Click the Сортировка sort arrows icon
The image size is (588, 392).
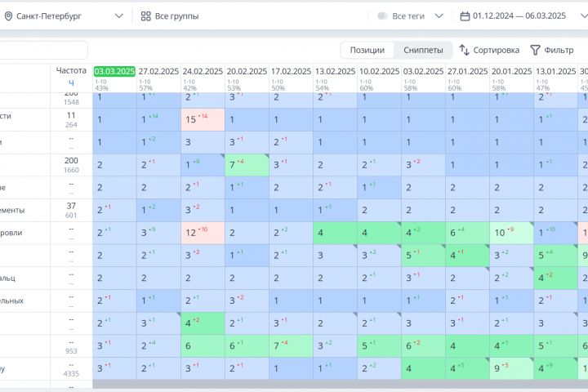coord(465,50)
